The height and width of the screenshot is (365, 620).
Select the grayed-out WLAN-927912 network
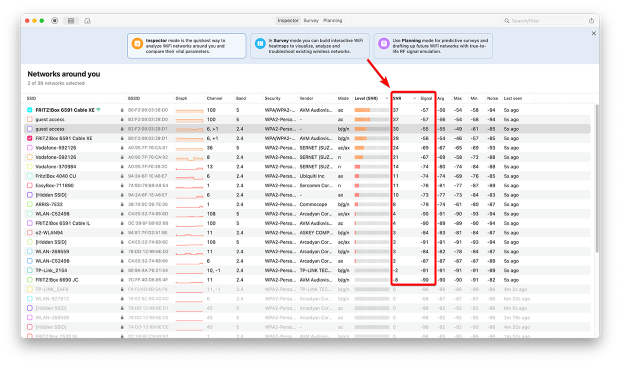click(x=308, y=299)
